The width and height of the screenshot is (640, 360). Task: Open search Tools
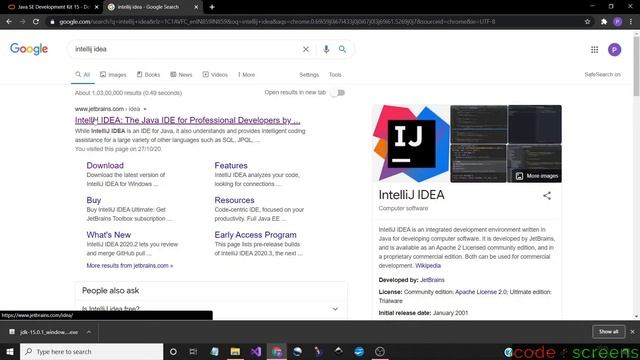[335, 75]
